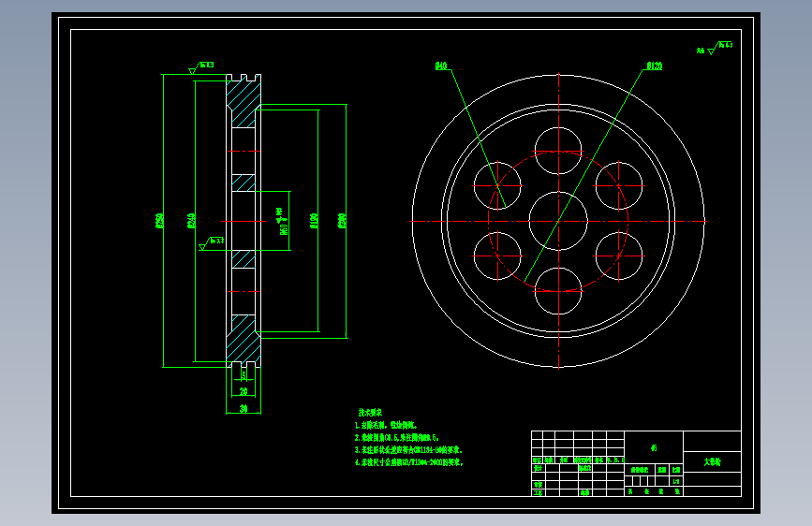Click technical note line 1
812x526 pixels.
386,425
